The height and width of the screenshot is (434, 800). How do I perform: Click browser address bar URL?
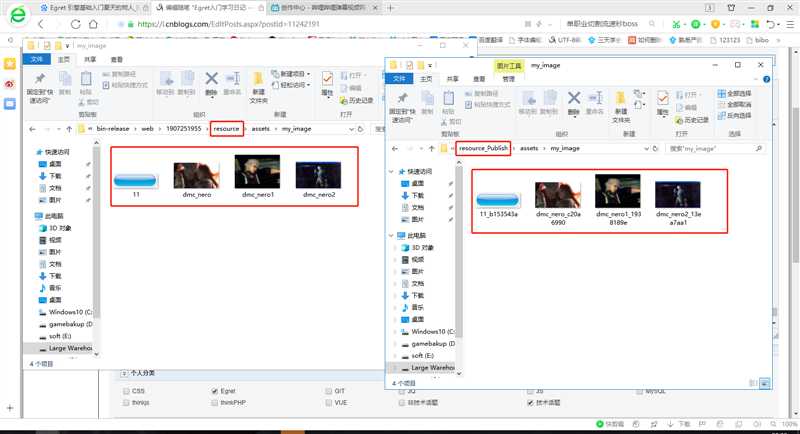pyautogui.click(x=228, y=24)
